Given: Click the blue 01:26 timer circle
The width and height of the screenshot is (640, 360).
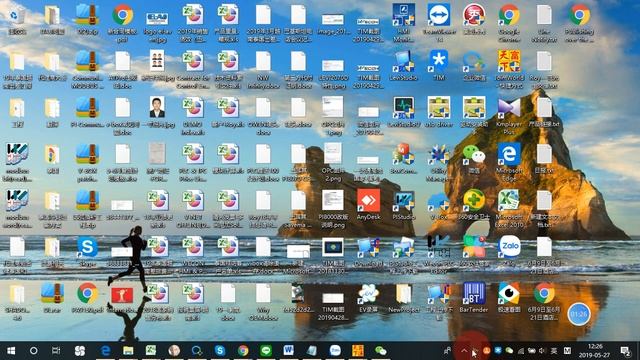Looking at the screenshot, I should coord(579,314).
